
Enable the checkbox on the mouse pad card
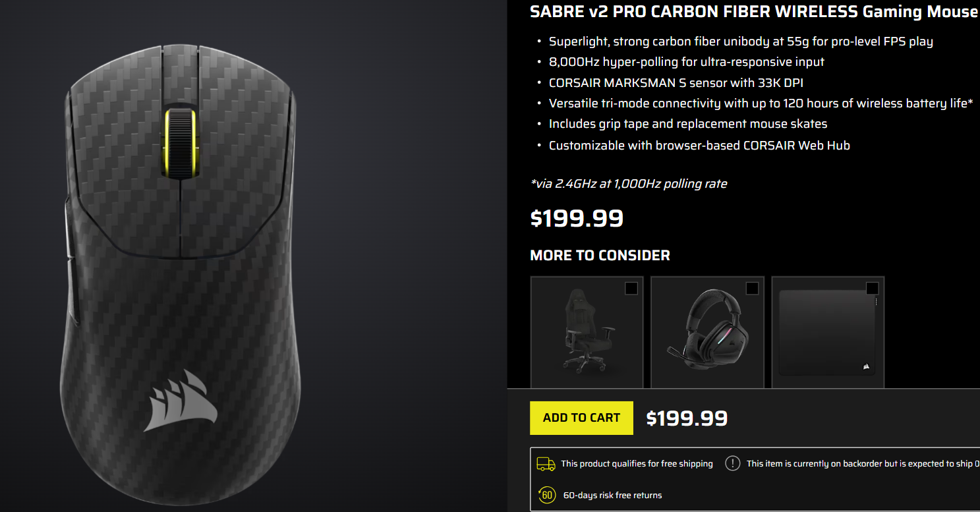[x=872, y=288]
